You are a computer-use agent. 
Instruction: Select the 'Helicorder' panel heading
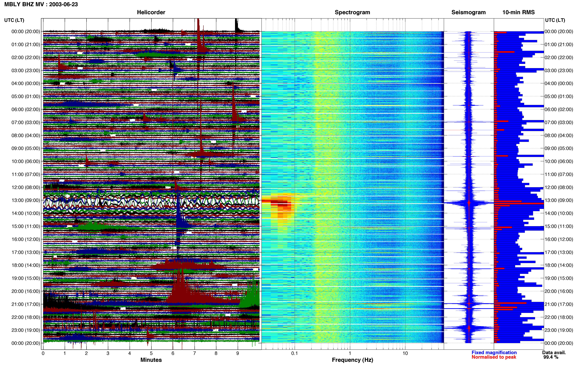pos(151,12)
